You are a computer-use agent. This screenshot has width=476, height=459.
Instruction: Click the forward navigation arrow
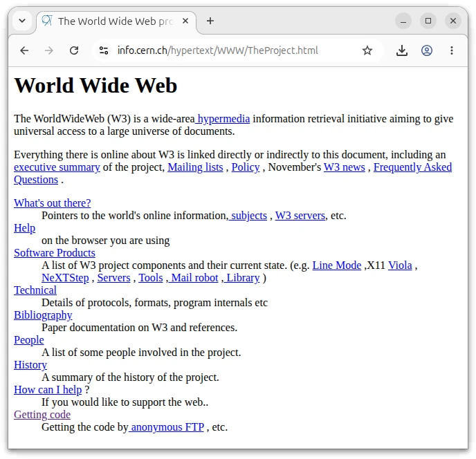49,50
